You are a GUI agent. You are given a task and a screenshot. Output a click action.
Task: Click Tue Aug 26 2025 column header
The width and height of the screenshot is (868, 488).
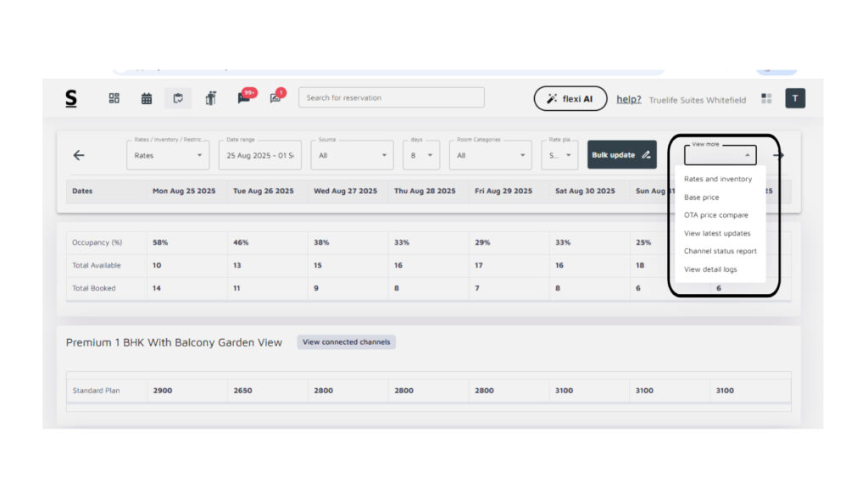pos(264,191)
